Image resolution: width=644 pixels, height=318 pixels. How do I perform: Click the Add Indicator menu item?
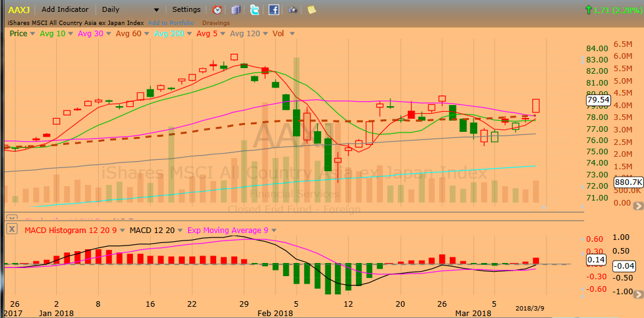pos(65,9)
